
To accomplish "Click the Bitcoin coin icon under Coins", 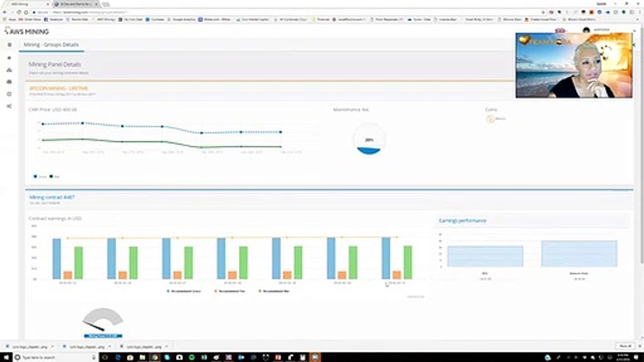I will [490, 119].
